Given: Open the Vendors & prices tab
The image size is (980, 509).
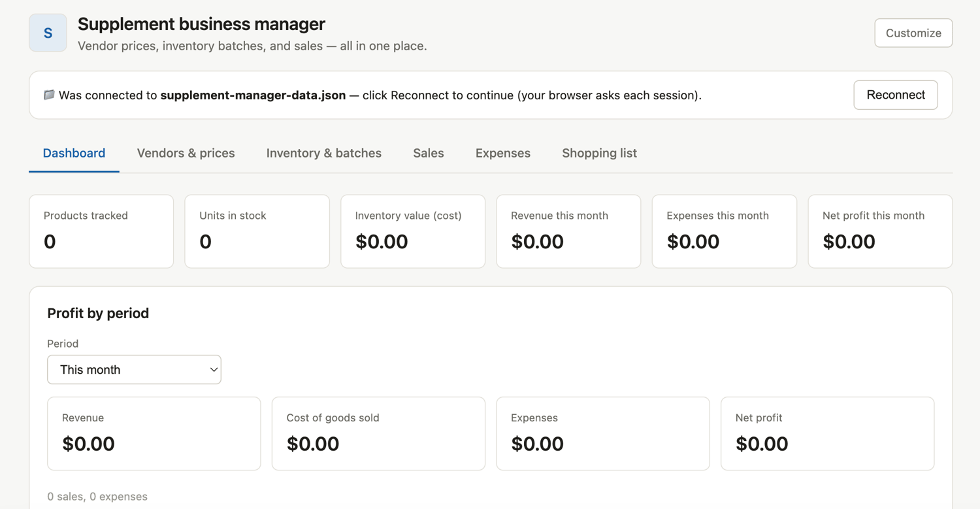Looking at the screenshot, I should 186,153.
